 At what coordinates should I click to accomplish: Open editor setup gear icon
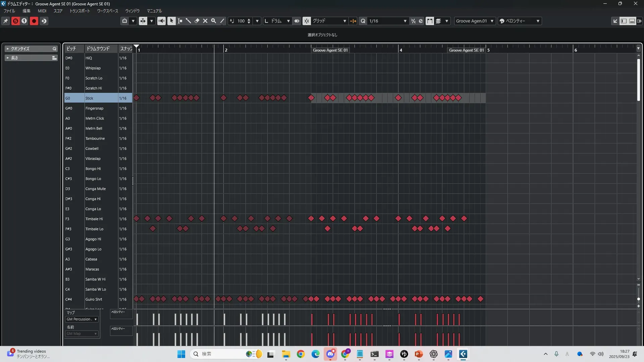[x=640, y=21]
